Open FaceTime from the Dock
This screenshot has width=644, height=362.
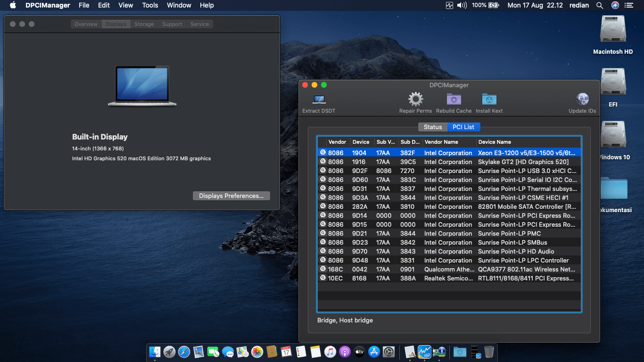click(x=213, y=352)
